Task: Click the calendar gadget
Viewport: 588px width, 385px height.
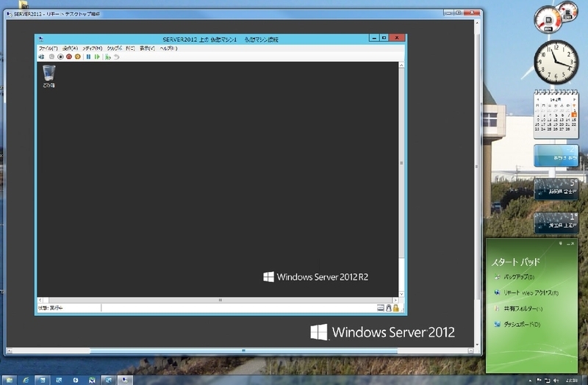Action: tap(556, 115)
